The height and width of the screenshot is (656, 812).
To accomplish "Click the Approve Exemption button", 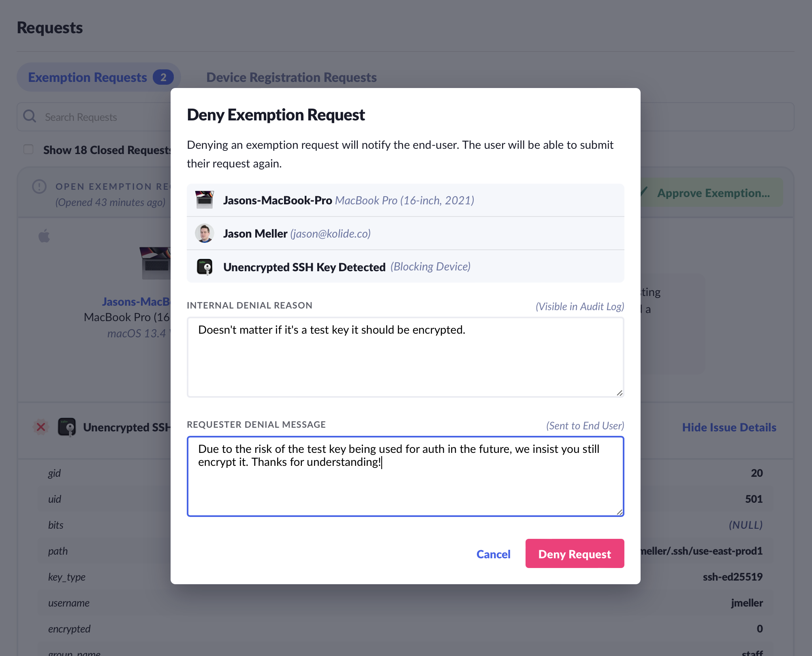I will coord(713,193).
